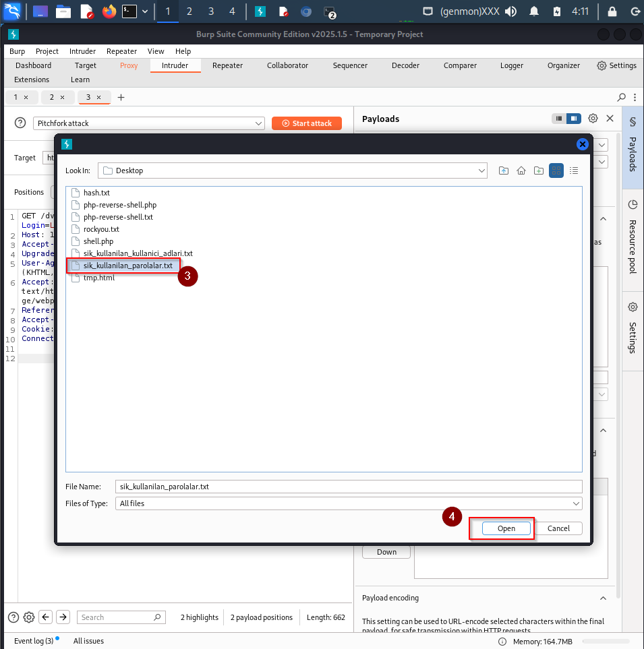
Task: Click the Up One Level folder icon
Action: [x=504, y=171]
